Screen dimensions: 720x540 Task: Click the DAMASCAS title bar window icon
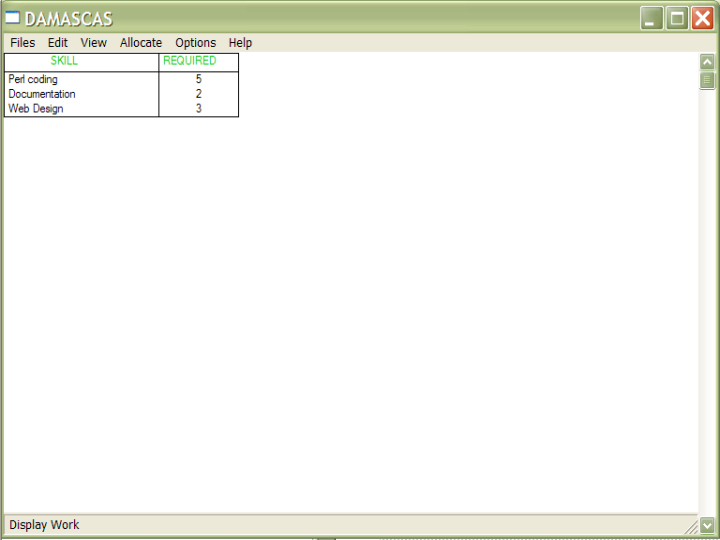click(x=13, y=19)
